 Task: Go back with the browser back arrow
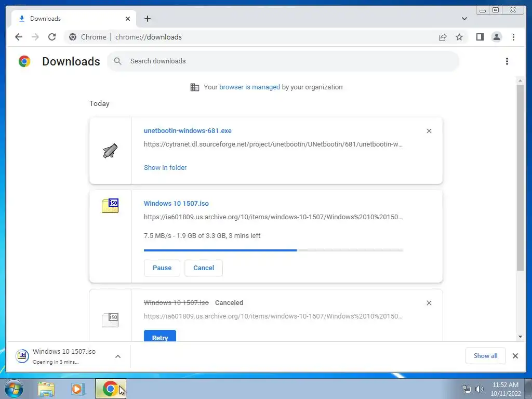(x=19, y=37)
